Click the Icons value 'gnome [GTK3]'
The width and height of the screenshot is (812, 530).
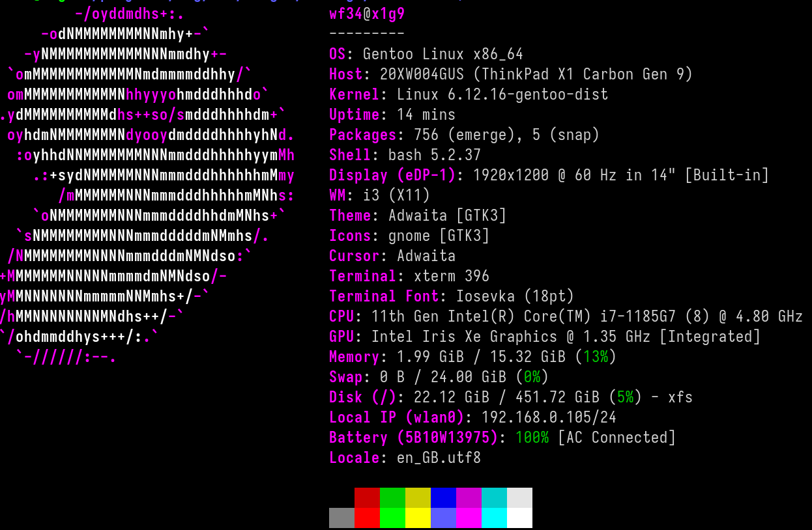[x=439, y=236]
